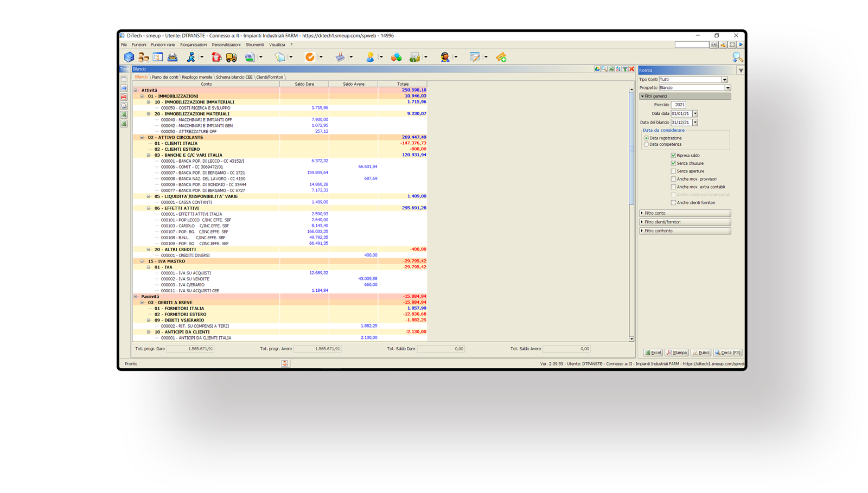This screenshot has width=868, height=493.
Task: Collapse the Attività tree node
Action: pyautogui.click(x=136, y=91)
